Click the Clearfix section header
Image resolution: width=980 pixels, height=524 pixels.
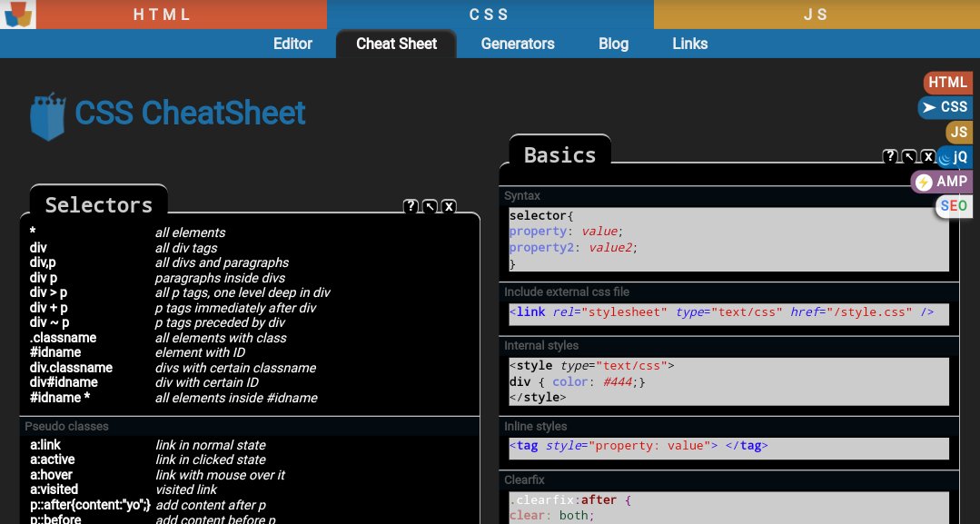728,480
